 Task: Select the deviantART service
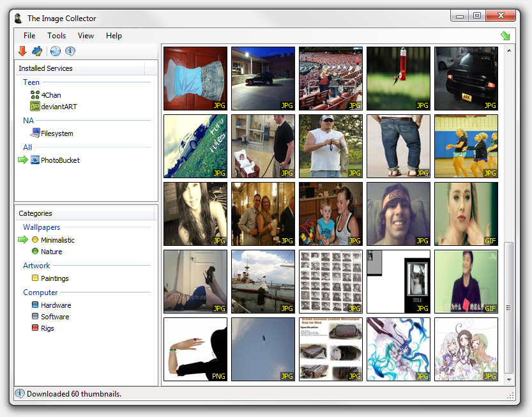pos(58,107)
